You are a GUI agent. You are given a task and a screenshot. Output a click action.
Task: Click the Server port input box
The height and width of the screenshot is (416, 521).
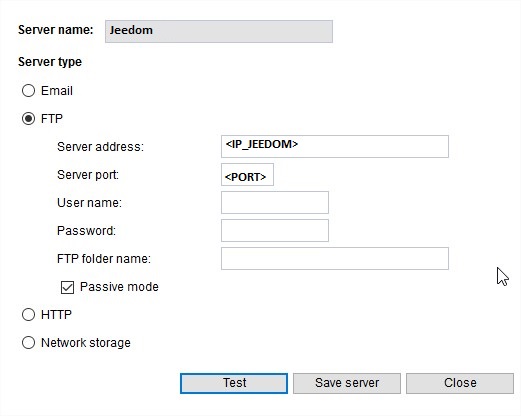247,174
